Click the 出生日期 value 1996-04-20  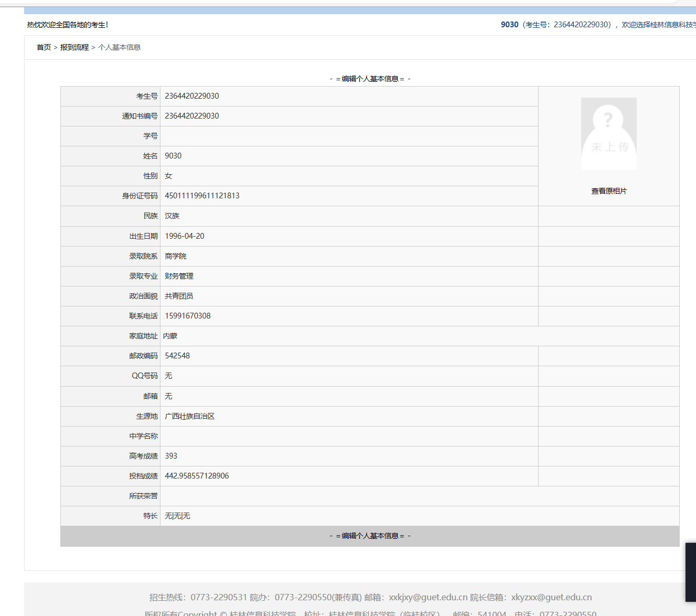point(185,236)
